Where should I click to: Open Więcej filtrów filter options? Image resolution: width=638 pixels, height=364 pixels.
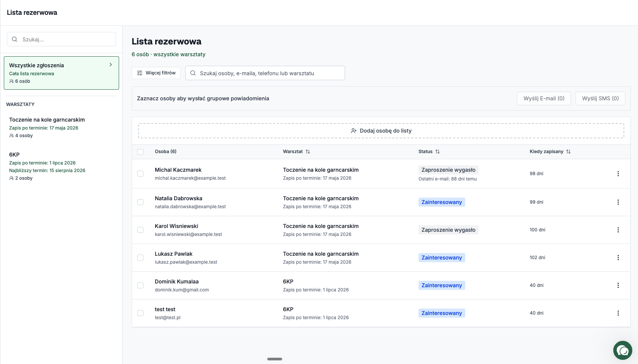pos(156,73)
